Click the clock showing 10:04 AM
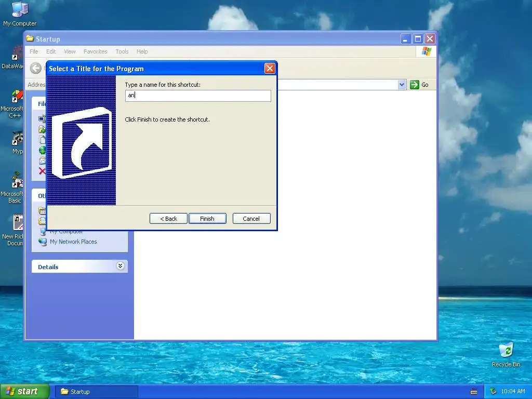Image resolution: width=532 pixels, height=399 pixels. pos(513,392)
